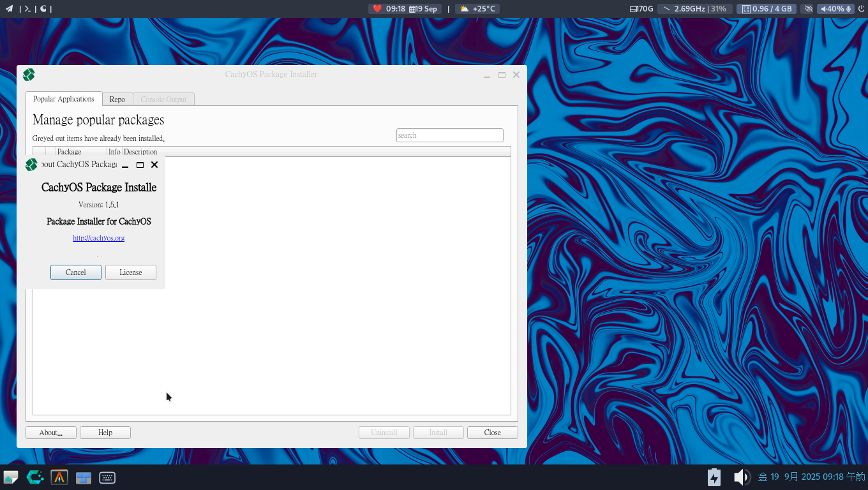The height and width of the screenshot is (490, 868).
Task: Maximize the About dialog
Action: (x=140, y=165)
